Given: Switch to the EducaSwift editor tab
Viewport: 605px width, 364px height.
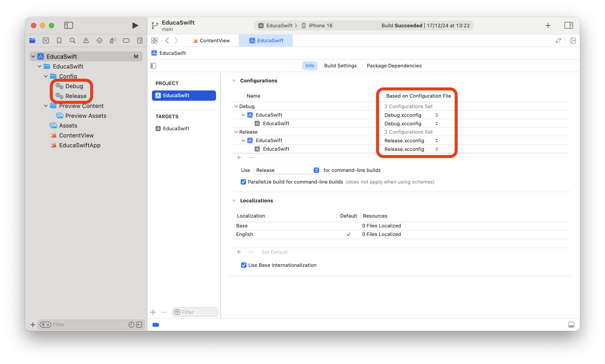Looking at the screenshot, I should pos(266,41).
